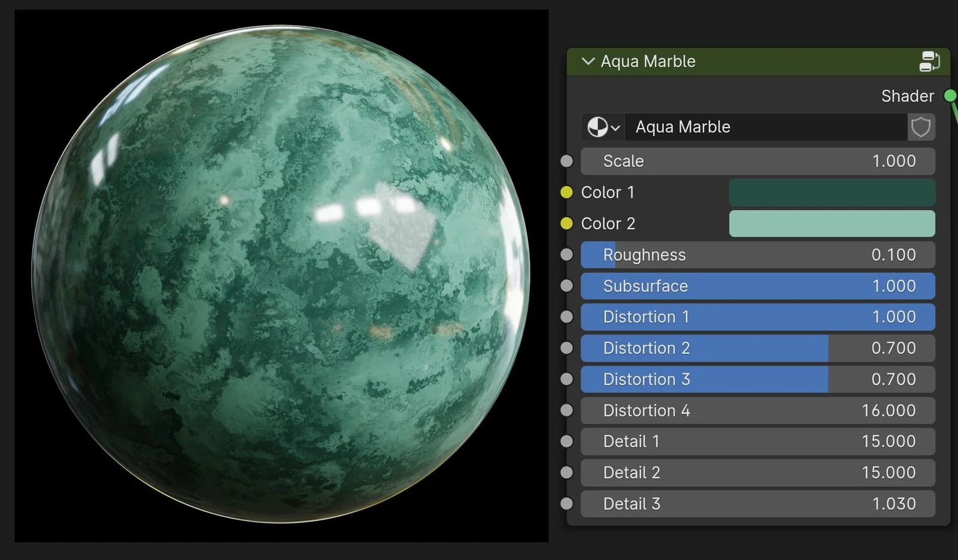Toggle the fake user shield for Aqua Marble
Viewport: 958px width, 560px height.
[920, 127]
